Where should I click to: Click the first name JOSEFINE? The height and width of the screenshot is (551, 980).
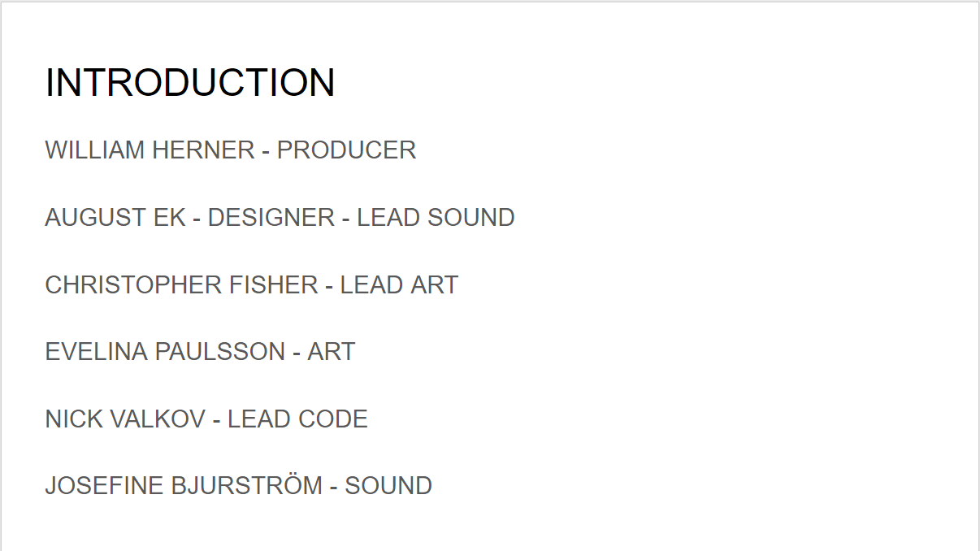(104, 486)
